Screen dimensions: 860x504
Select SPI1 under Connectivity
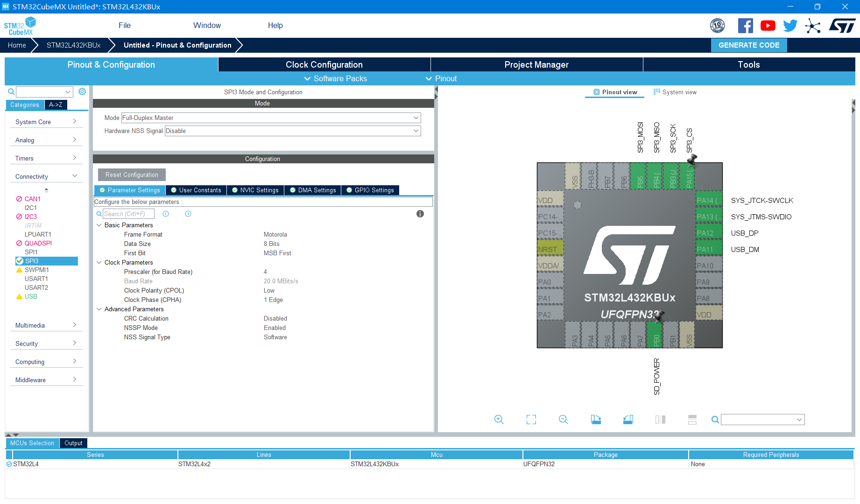click(x=31, y=252)
